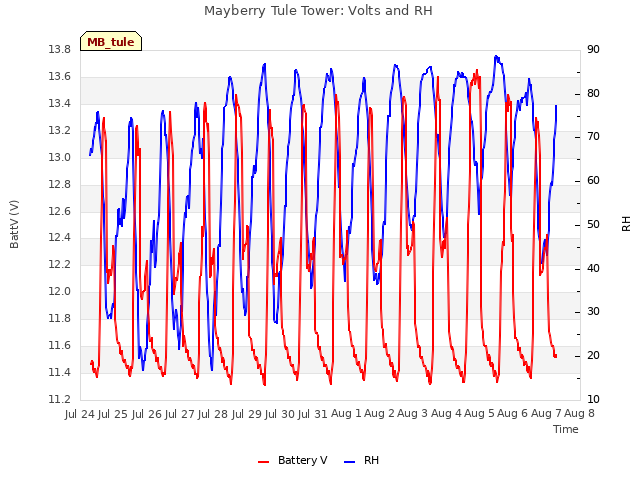Screen dimensions: 640x480
Task: Click the 30 value on RH axis
Action: (x=593, y=312)
